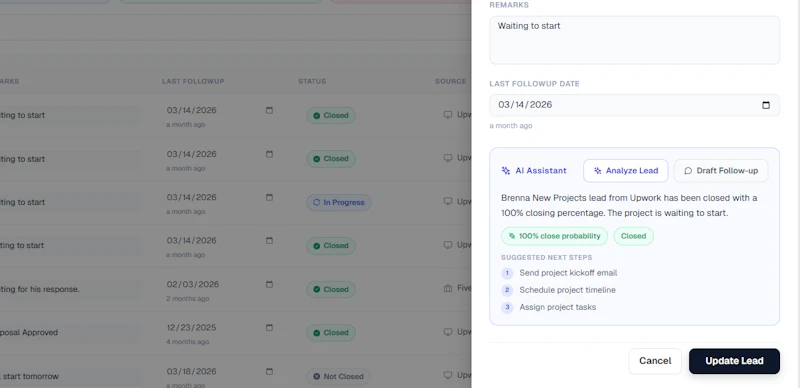Open calendar icon in second 03/14/2026 table row
This screenshot has width=800, height=388.
click(x=269, y=154)
